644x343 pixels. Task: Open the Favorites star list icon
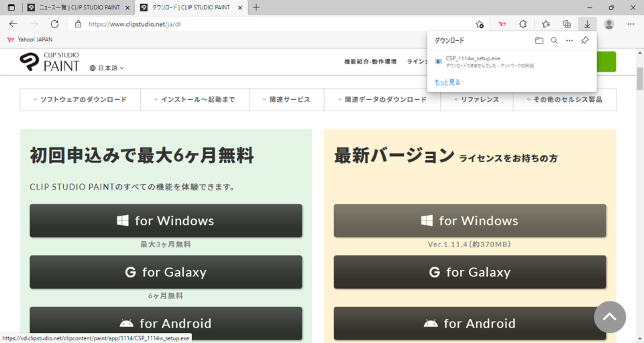click(x=545, y=24)
